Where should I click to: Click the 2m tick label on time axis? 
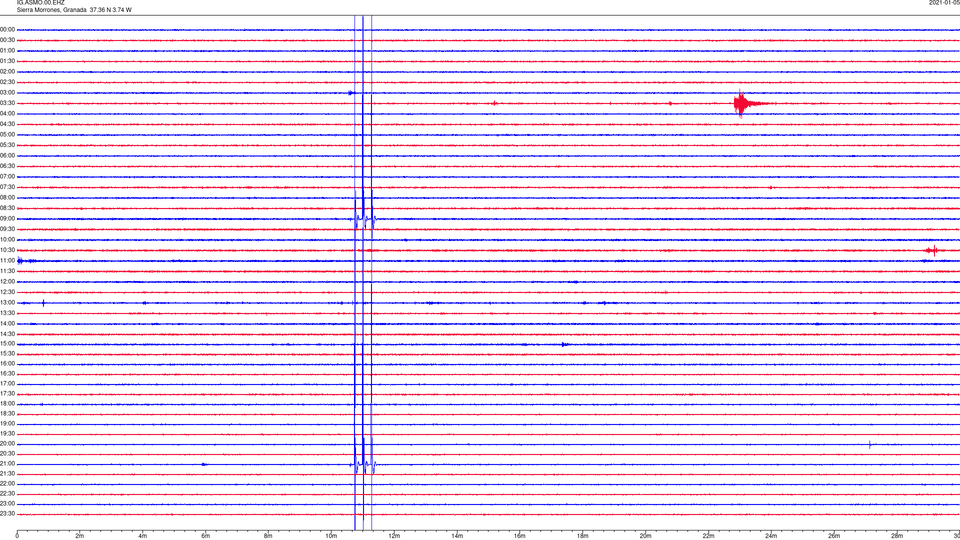point(80,536)
